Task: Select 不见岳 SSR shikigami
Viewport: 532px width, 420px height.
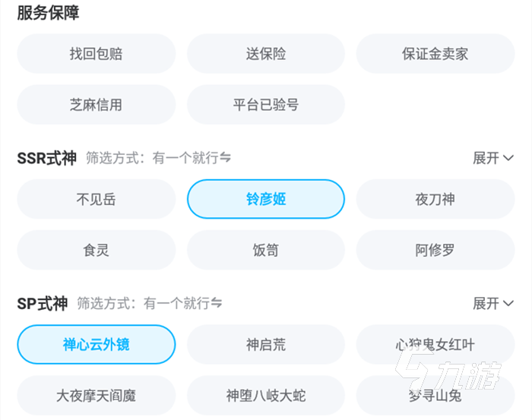Action: pyautogui.click(x=96, y=200)
